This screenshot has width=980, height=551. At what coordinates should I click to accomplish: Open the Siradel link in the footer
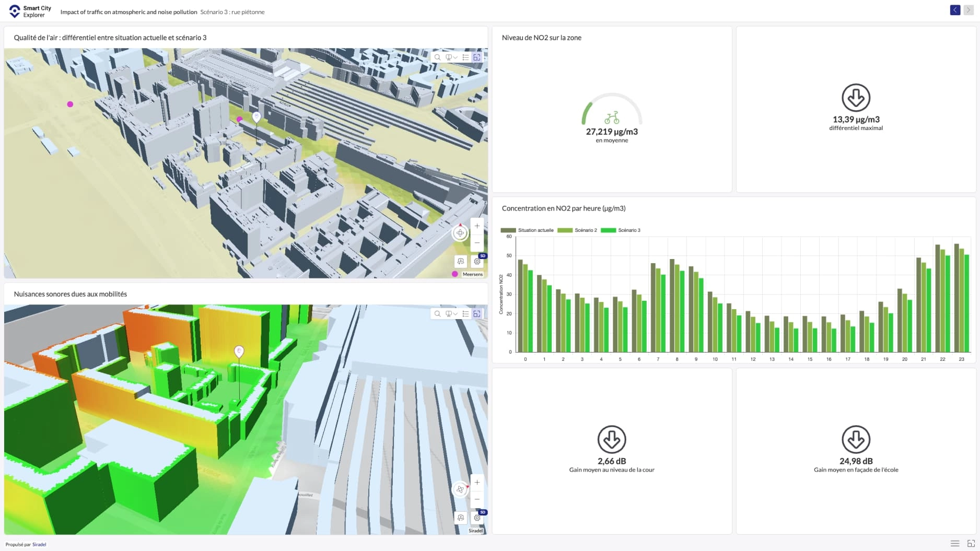(39, 544)
